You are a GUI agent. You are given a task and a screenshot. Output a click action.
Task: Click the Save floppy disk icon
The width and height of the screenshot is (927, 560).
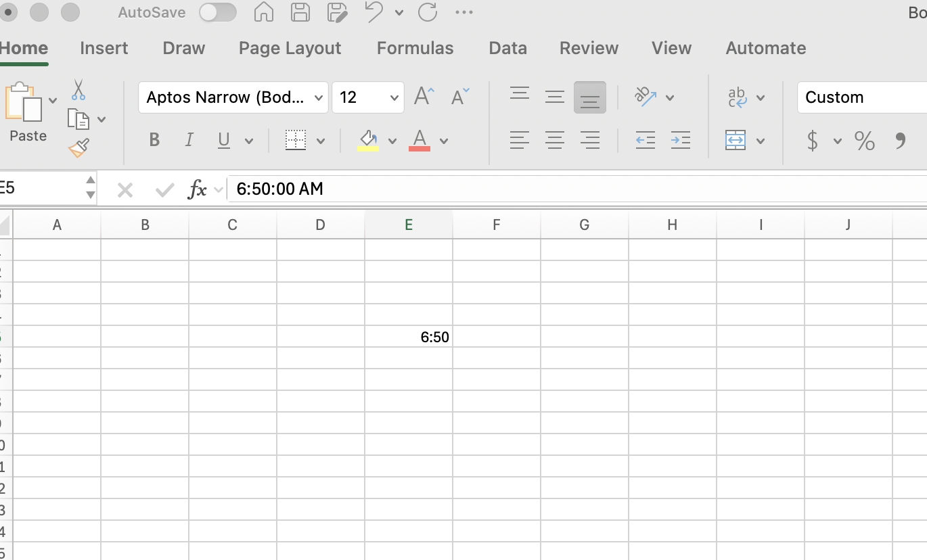pyautogui.click(x=300, y=12)
